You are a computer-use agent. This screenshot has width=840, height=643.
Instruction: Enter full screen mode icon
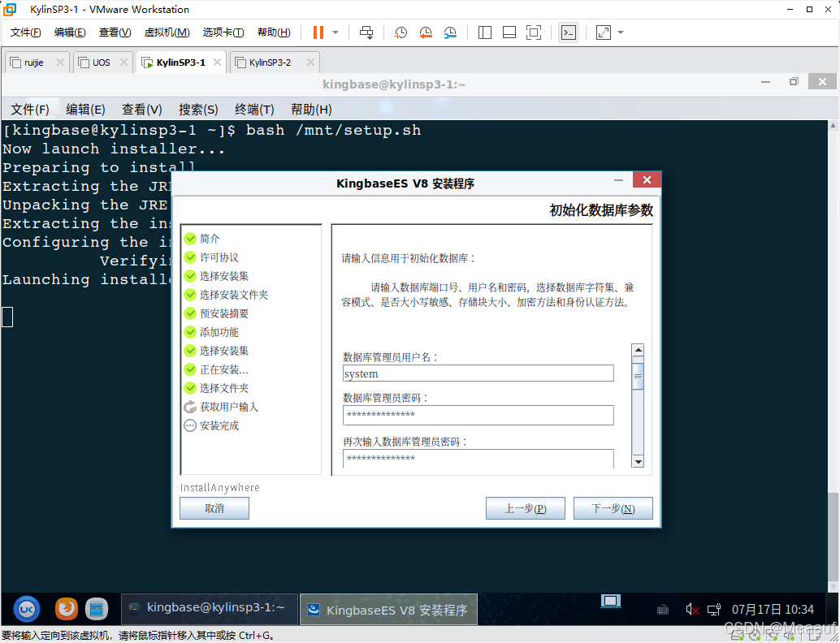pos(534,32)
